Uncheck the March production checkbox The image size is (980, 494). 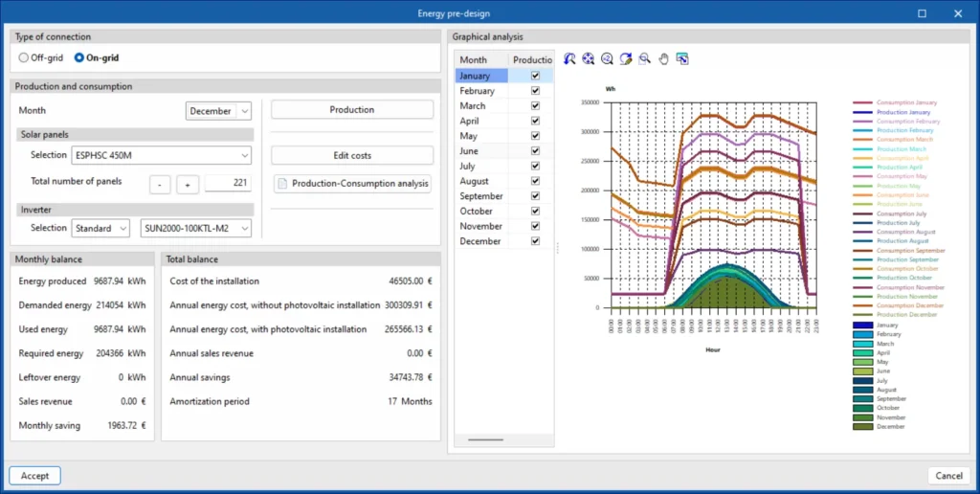click(535, 105)
